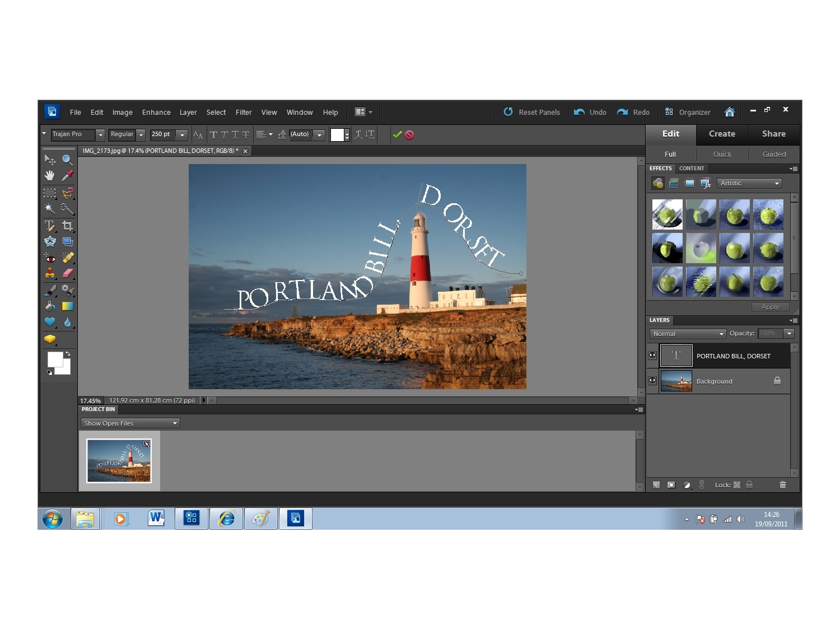Image resolution: width=840 pixels, height=630 pixels.
Task: Click the foreground color swatch in toolbox
Action: pyautogui.click(x=55, y=360)
